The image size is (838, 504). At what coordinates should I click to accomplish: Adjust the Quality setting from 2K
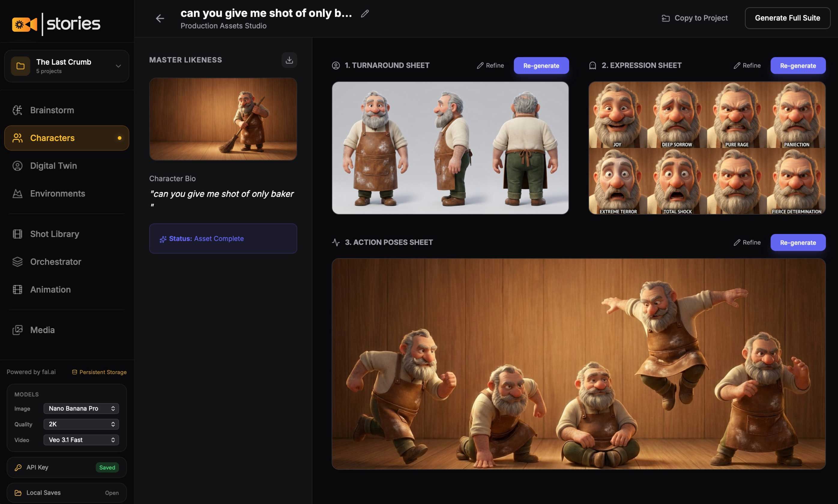(x=81, y=424)
